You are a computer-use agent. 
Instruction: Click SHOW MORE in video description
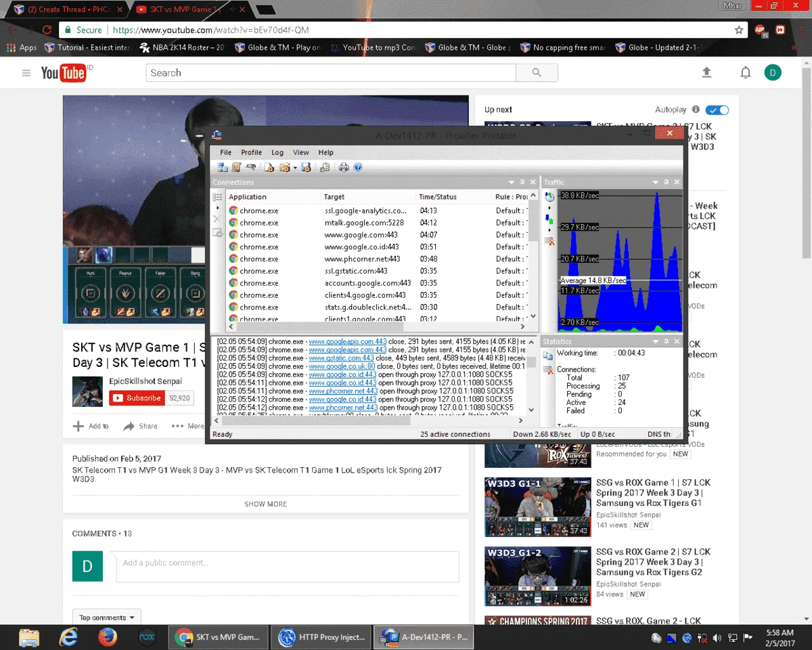[x=265, y=504]
